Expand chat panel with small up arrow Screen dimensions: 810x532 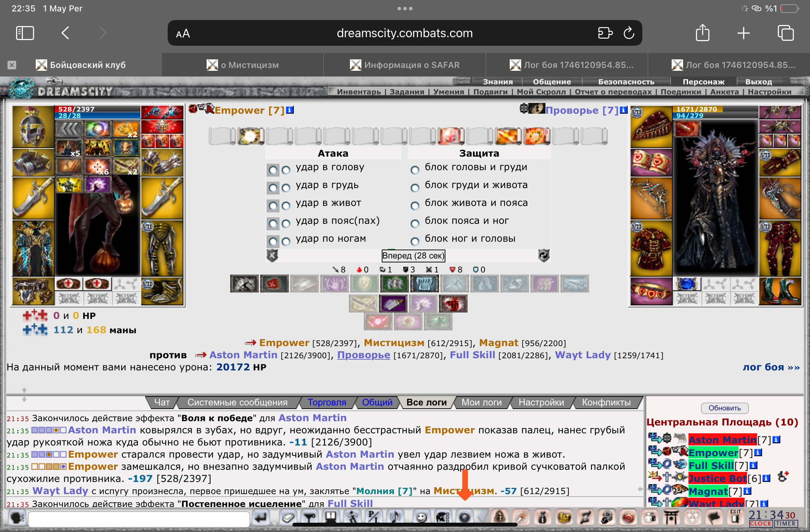[24, 390]
